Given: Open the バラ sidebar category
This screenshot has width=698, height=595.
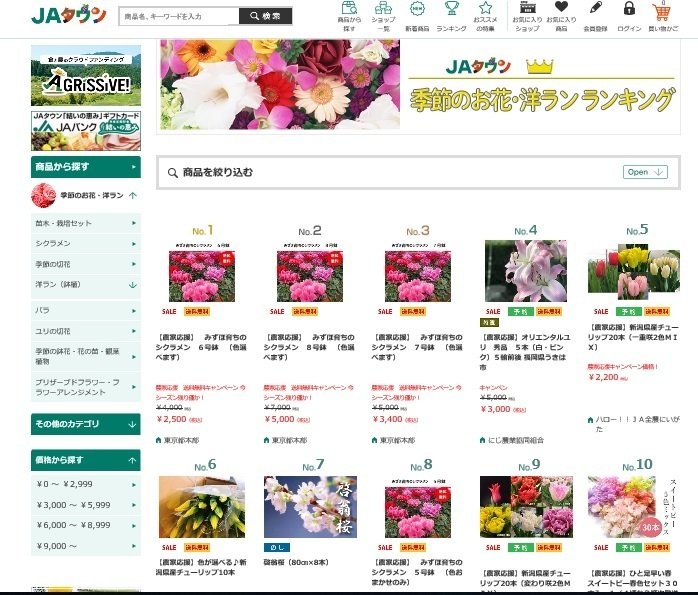Looking at the screenshot, I should tap(86, 311).
